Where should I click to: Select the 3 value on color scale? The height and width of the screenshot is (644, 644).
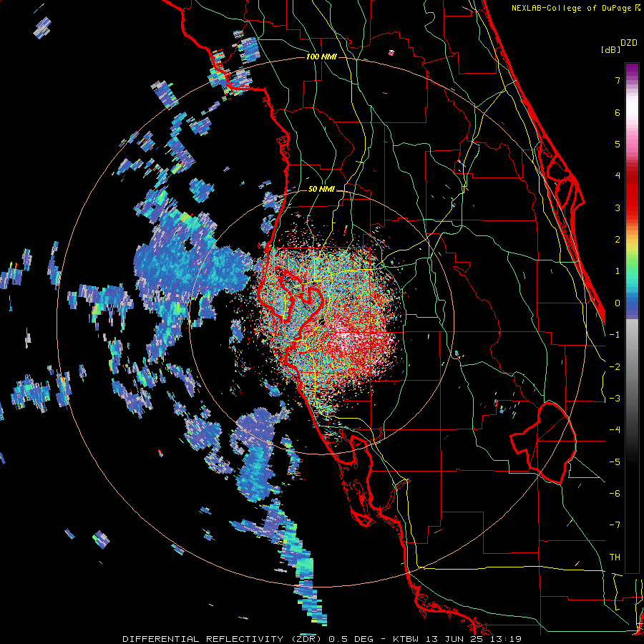tap(618, 208)
